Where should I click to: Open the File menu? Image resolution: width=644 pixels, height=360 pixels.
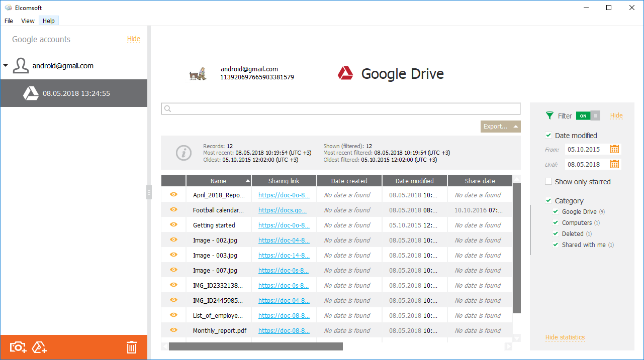tap(9, 21)
